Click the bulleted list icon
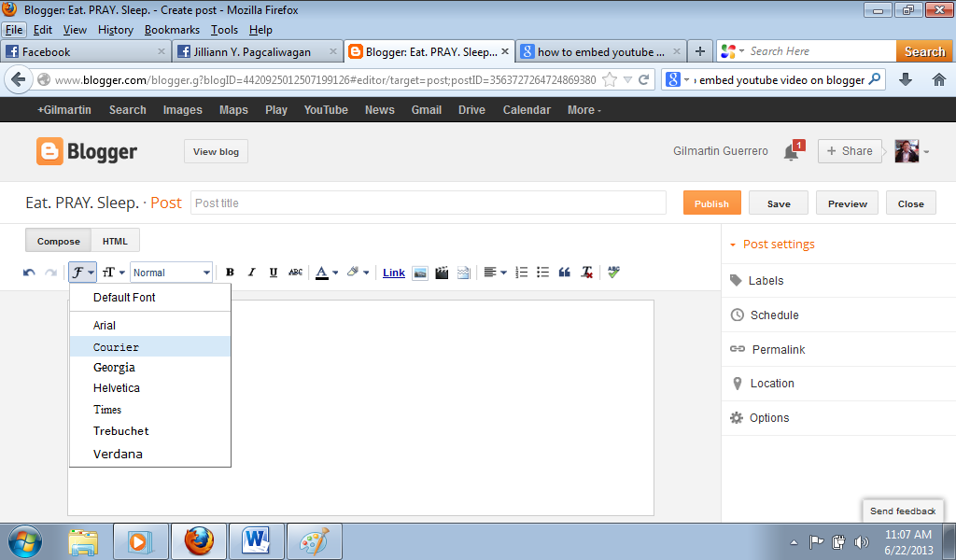The width and height of the screenshot is (956, 560). tap(542, 273)
